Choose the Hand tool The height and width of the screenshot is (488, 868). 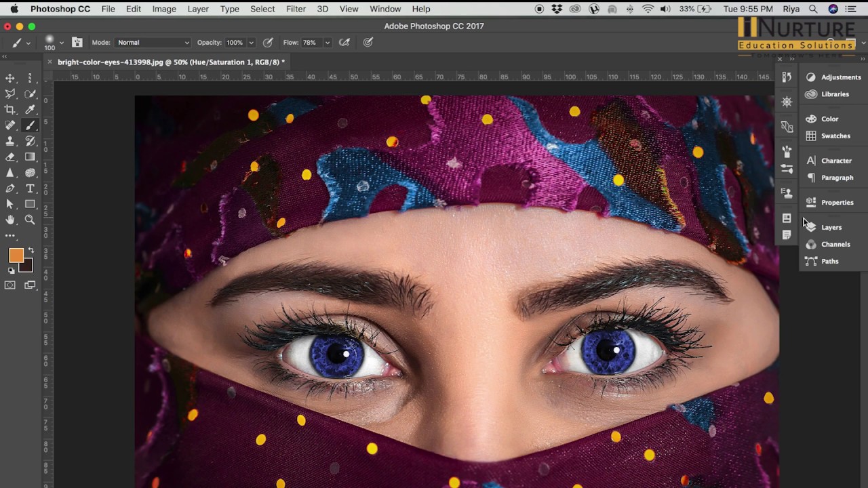(10, 220)
